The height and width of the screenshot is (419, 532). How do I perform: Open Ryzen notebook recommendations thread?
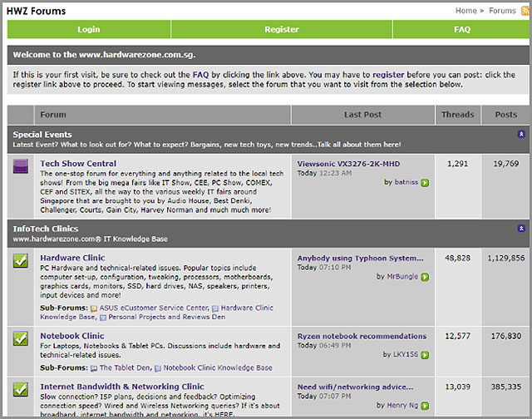pos(356,336)
